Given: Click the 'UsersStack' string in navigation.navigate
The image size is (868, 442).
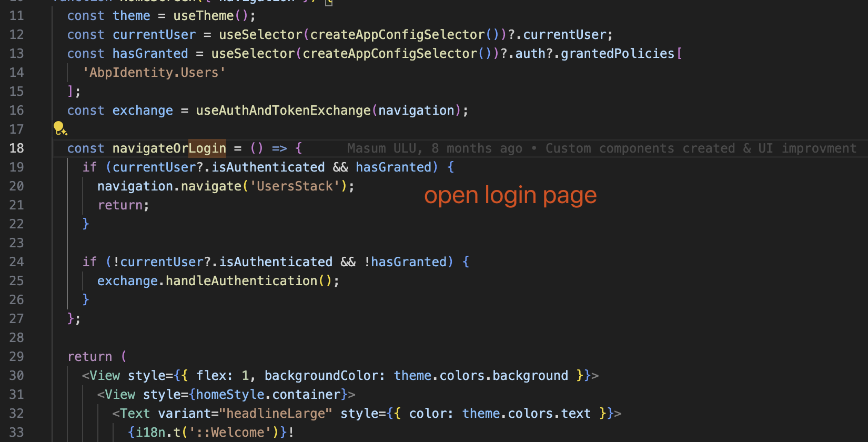Looking at the screenshot, I should 295,186.
